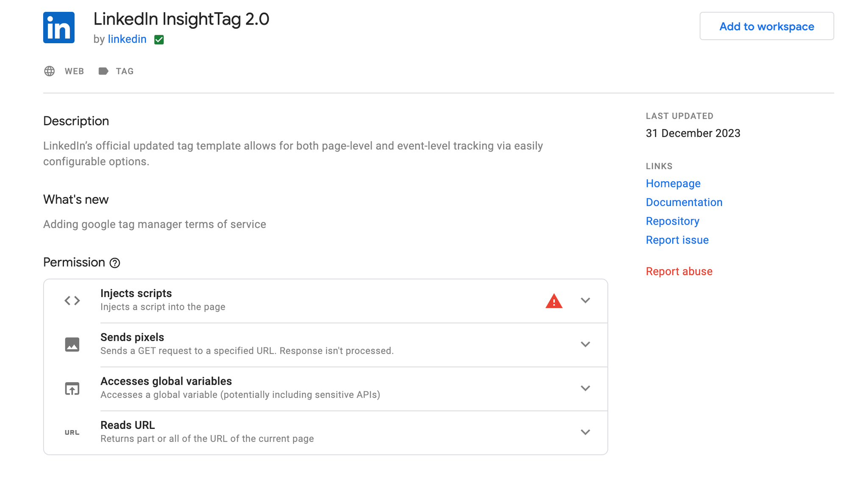Click the Add to workspace button

tap(767, 26)
